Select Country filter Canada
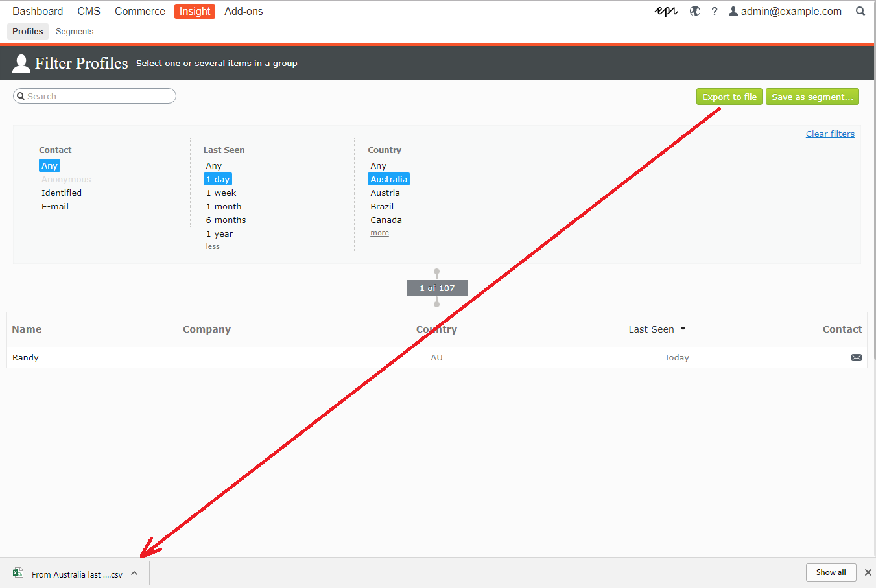This screenshot has width=876, height=588. pyautogui.click(x=386, y=220)
